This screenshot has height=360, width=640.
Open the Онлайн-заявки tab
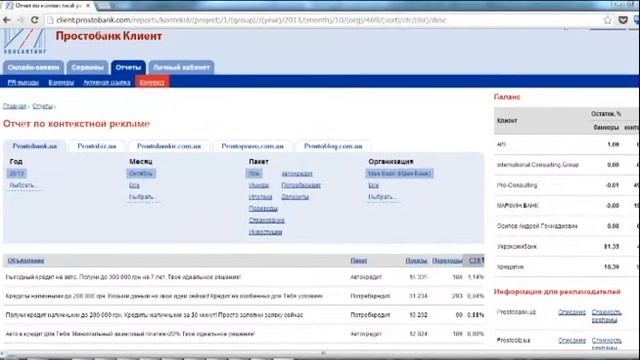coord(33,67)
